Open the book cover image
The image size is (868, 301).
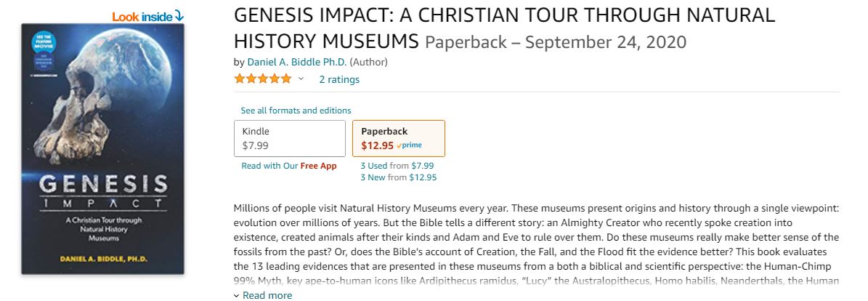click(103, 149)
